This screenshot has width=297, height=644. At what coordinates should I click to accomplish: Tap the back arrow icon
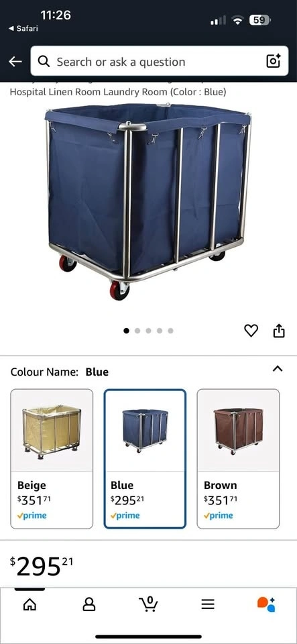(x=15, y=62)
